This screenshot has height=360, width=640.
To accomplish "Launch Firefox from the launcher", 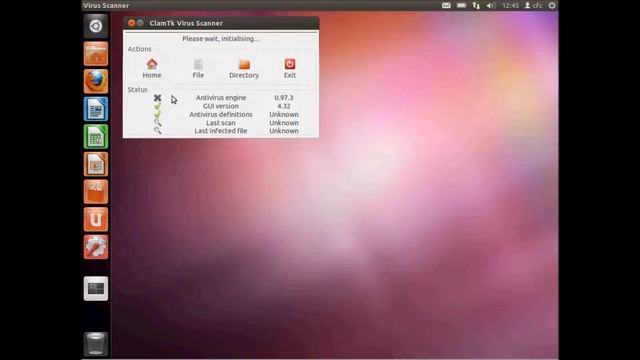I will [96, 81].
